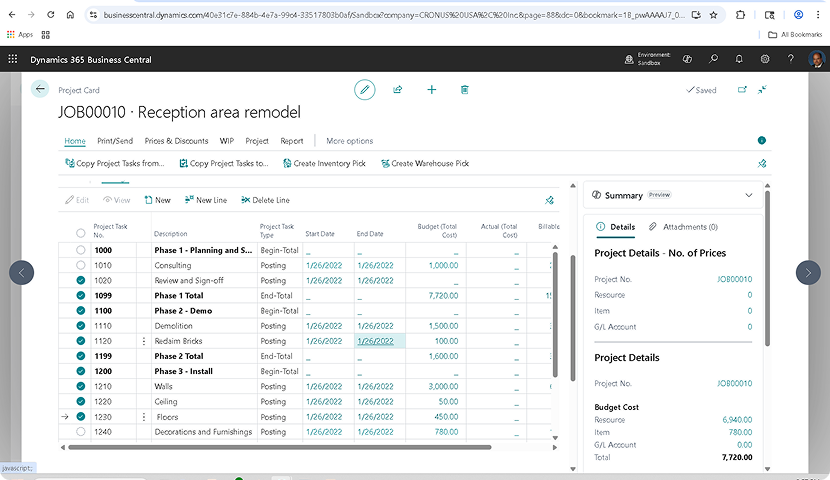Go back using the back arrow icon
The image size is (830, 480).
tap(40, 89)
